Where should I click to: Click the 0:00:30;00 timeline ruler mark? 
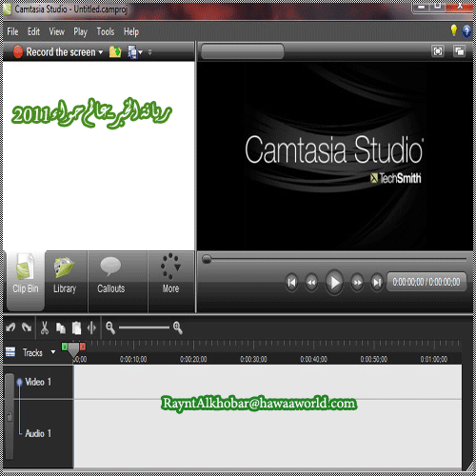(x=253, y=359)
